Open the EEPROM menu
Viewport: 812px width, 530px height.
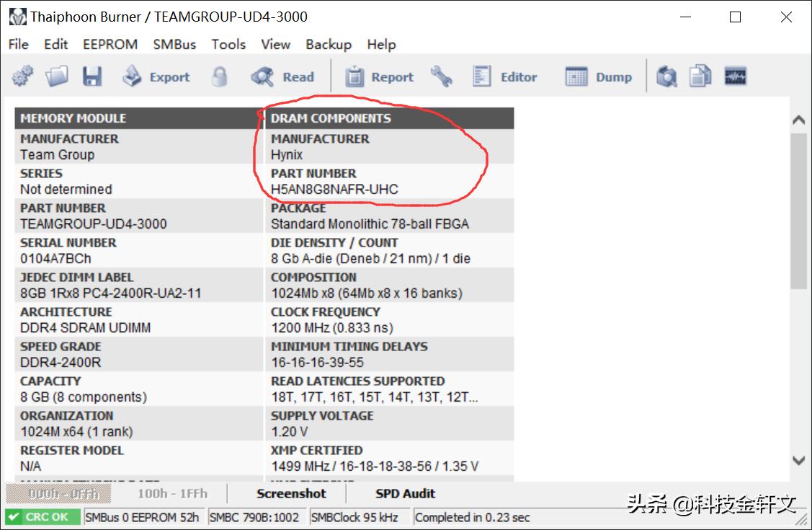[x=110, y=45]
